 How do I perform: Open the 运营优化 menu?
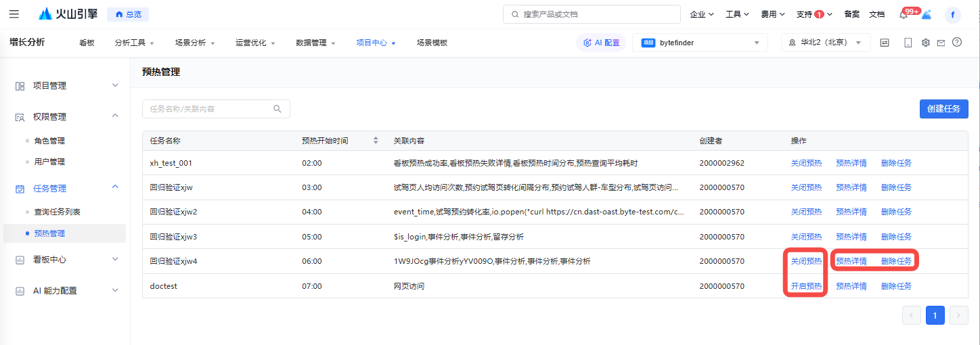255,43
